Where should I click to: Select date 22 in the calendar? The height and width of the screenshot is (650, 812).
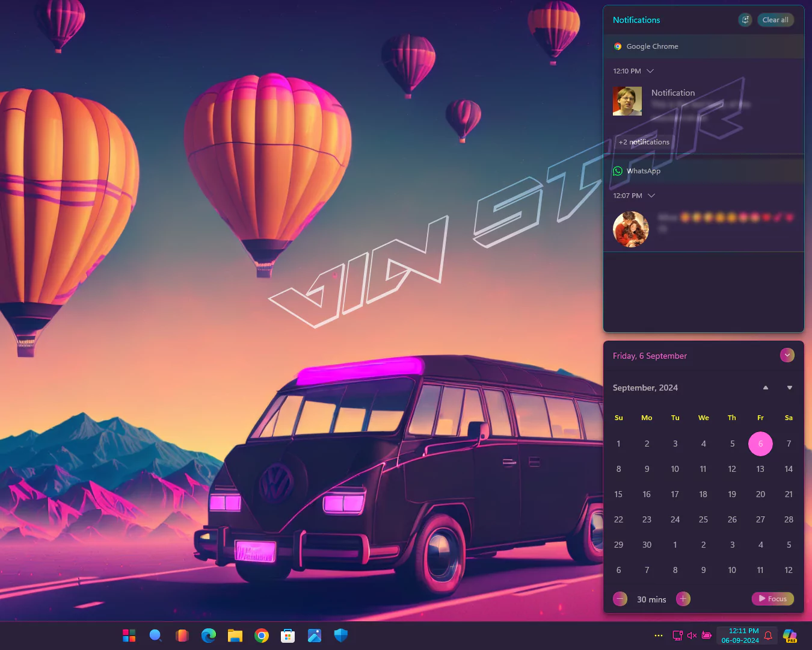pyautogui.click(x=618, y=519)
